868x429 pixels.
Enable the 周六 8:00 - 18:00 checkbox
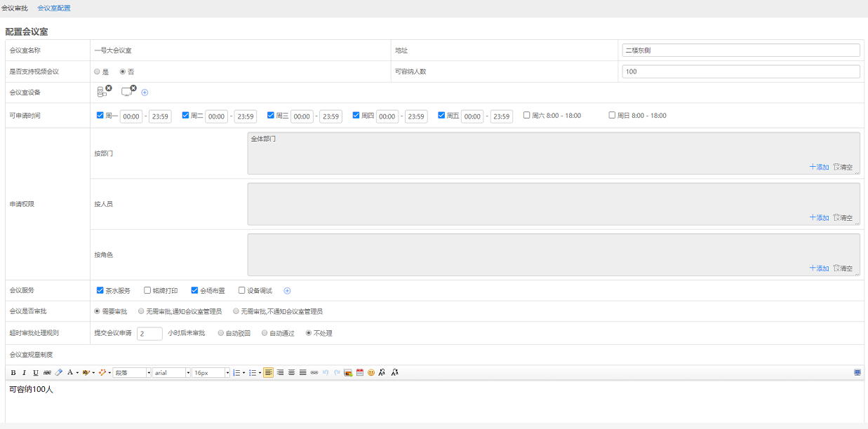tap(527, 115)
